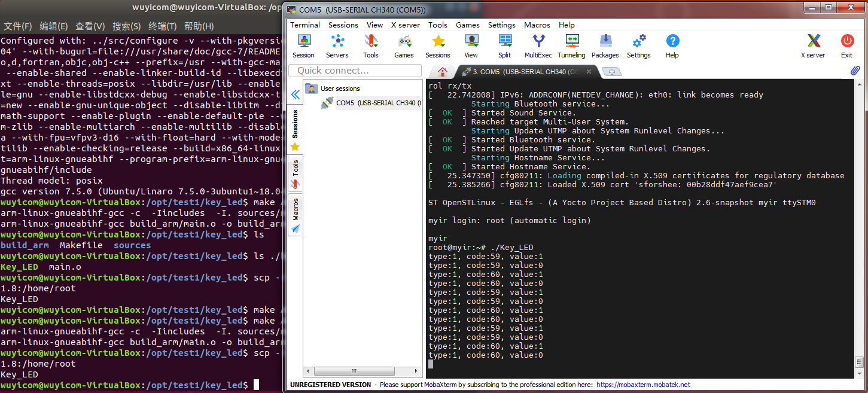Click the Quick connect input field
This screenshot has width=868, height=393.
tap(355, 71)
